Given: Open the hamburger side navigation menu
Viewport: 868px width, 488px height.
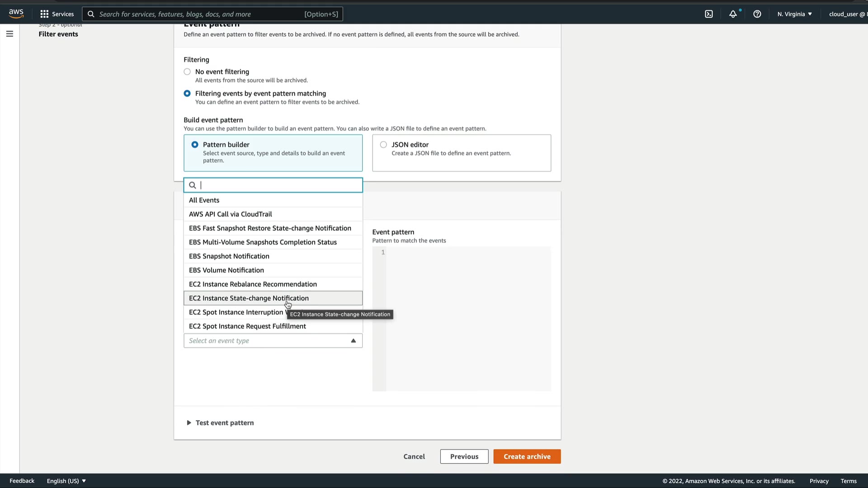Looking at the screenshot, I should click(9, 34).
